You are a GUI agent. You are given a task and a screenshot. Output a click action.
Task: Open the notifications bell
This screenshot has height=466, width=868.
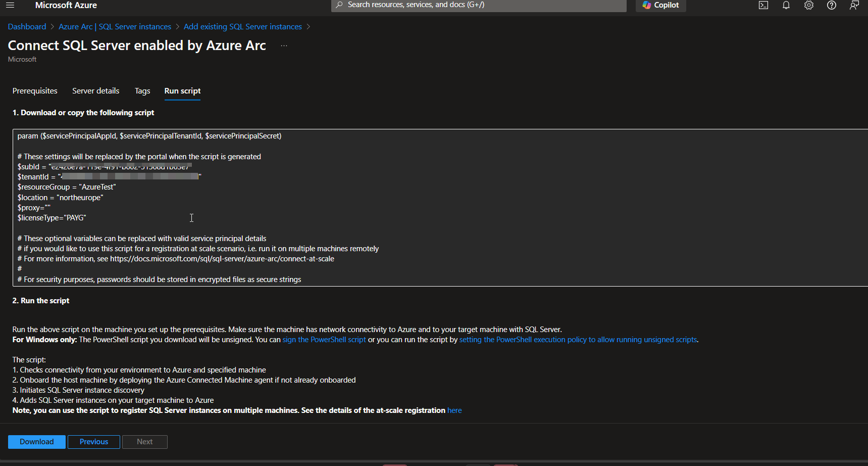786,5
